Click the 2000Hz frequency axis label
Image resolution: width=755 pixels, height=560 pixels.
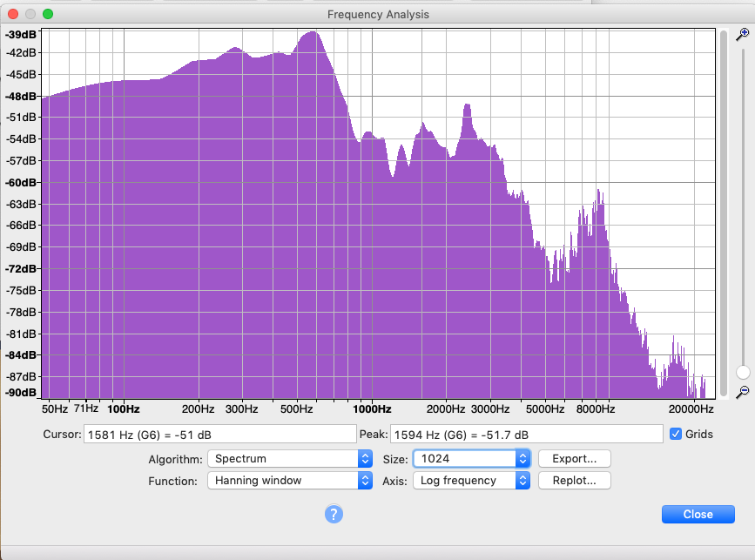pos(445,409)
